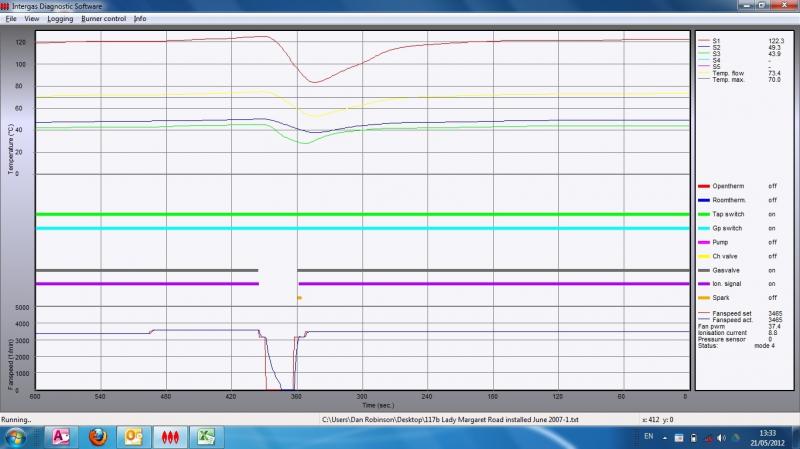
Task: Open Microsoft Access from the taskbar
Action: pyautogui.click(x=60, y=437)
